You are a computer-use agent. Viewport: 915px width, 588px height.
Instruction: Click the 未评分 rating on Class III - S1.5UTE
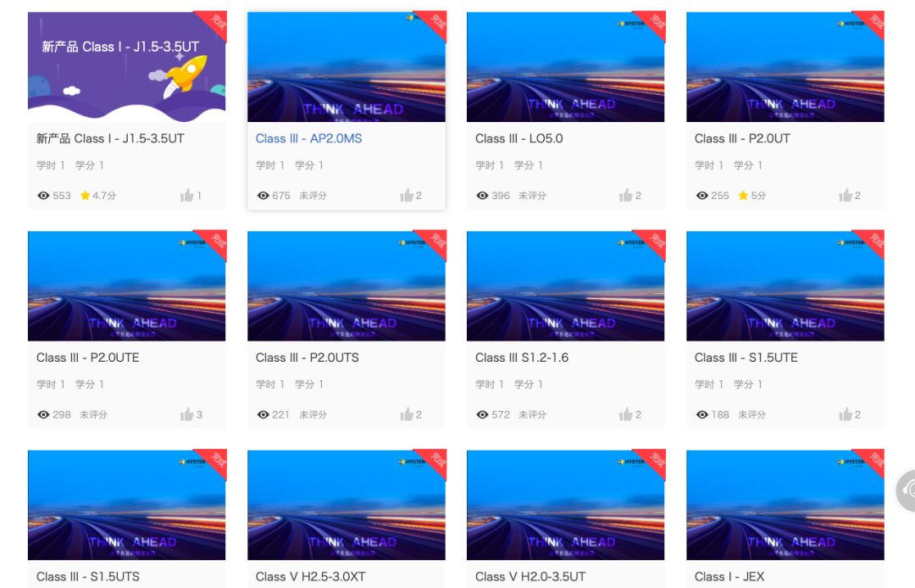pyautogui.click(x=751, y=415)
